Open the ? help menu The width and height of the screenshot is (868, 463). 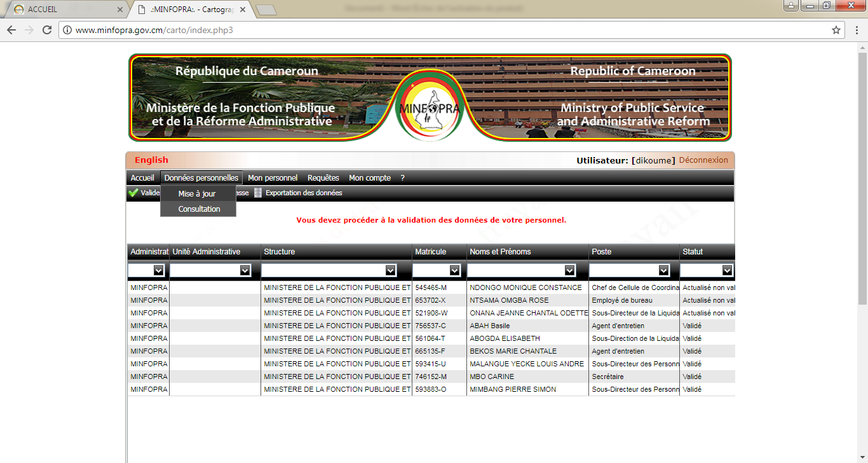[x=402, y=178]
